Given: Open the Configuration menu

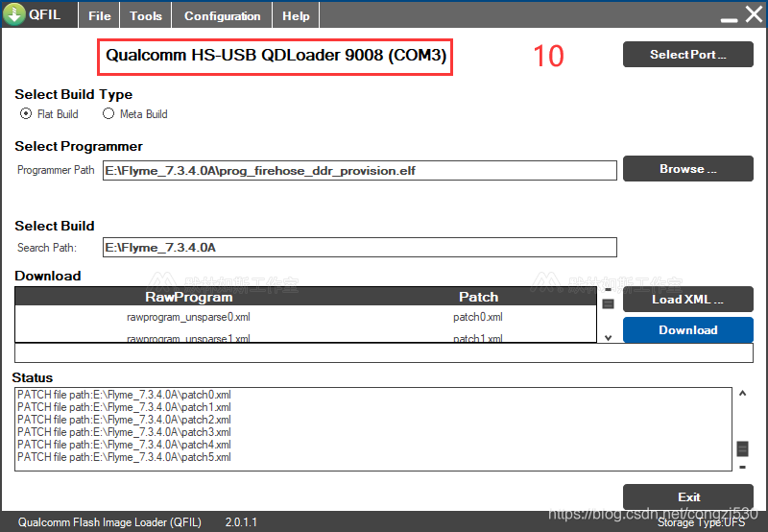Looking at the screenshot, I should coord(222,15).
